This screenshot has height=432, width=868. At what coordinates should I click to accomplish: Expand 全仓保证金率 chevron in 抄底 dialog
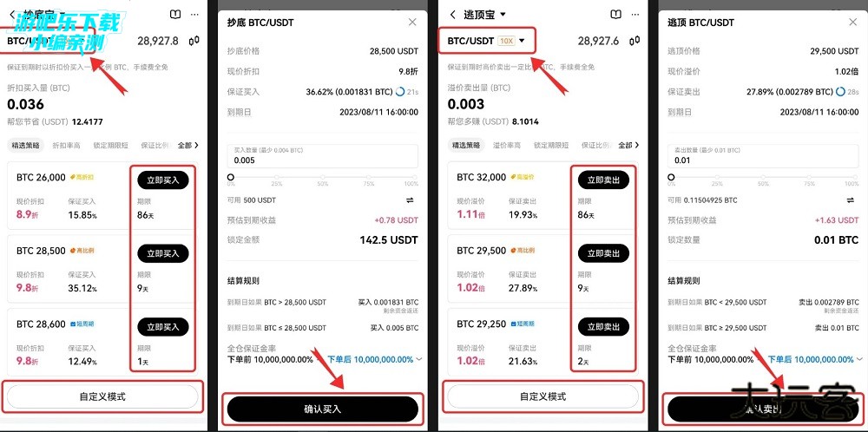point(419,359)
